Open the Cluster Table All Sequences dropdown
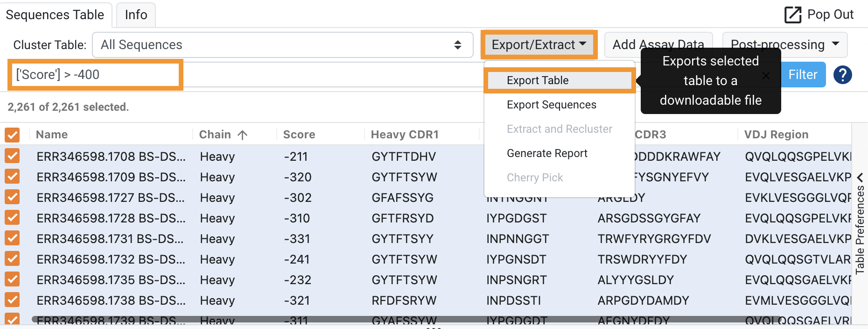 tap(282, 45)
